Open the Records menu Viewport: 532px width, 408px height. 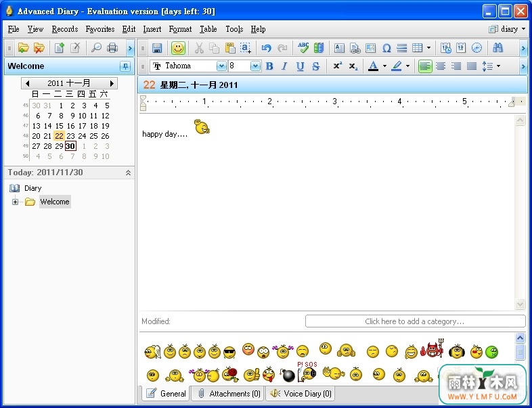[x=65, y=29]
